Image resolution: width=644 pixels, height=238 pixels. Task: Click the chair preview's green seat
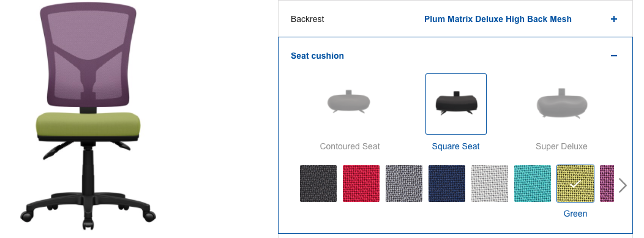[88, 125]
